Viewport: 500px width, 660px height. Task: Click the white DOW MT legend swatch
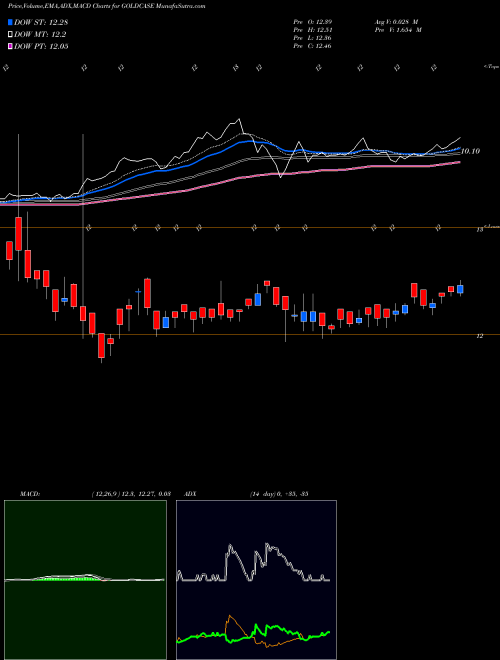(x=10, y=35)
